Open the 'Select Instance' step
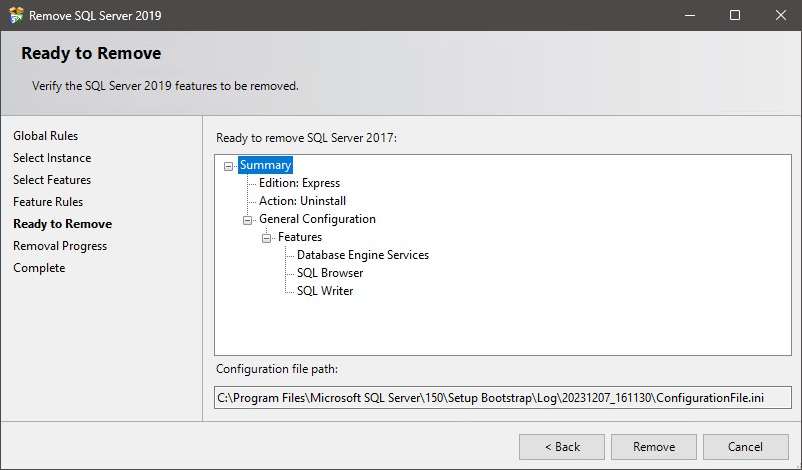The width and height of the screenshot is (802, 470). (52, 158)
